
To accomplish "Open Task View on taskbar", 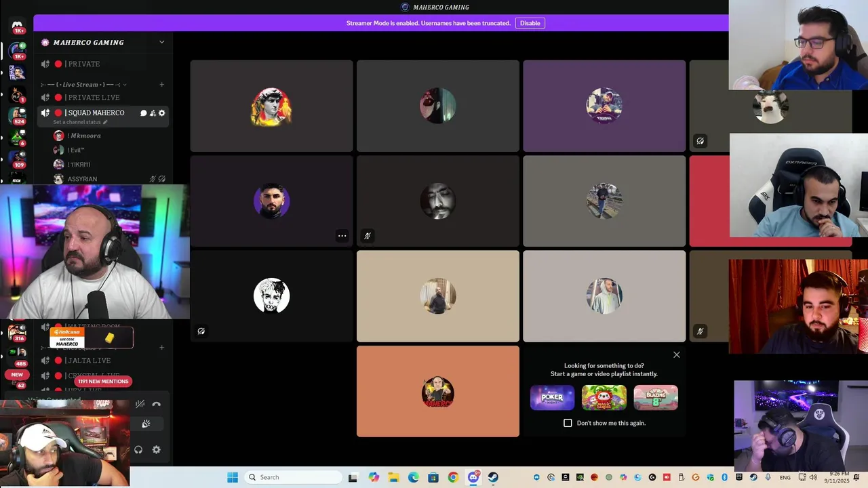I will [353, 477].
